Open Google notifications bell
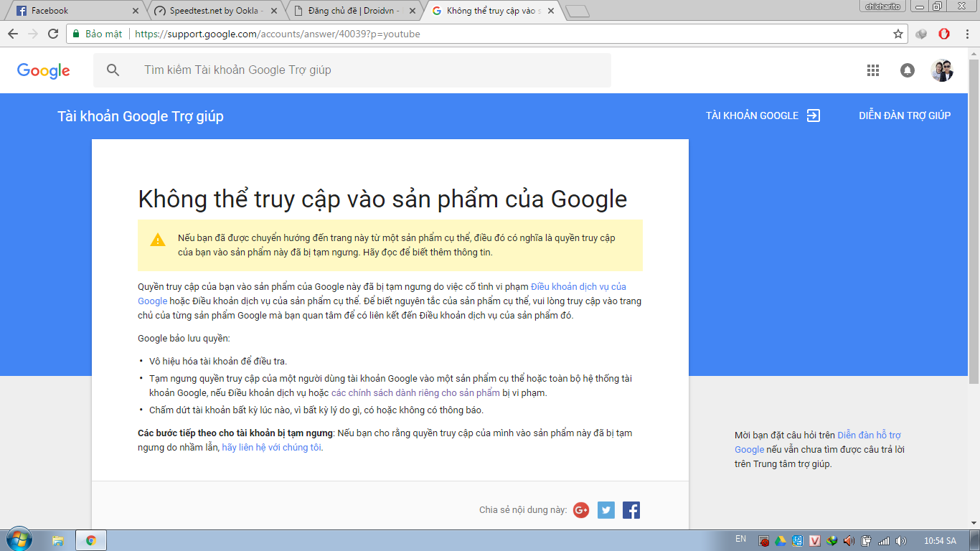The image size is (980, 551). (908, 70)
